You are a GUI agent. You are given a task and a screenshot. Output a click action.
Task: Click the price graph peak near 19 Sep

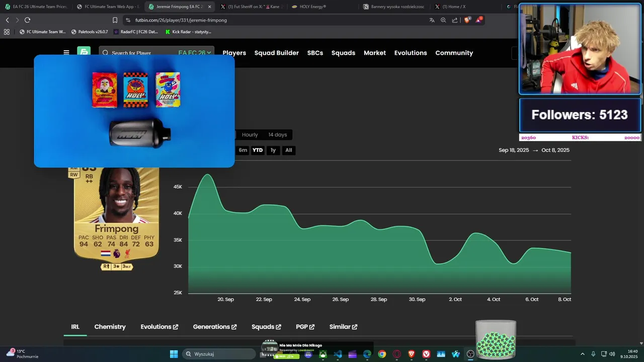pos(208,174)
